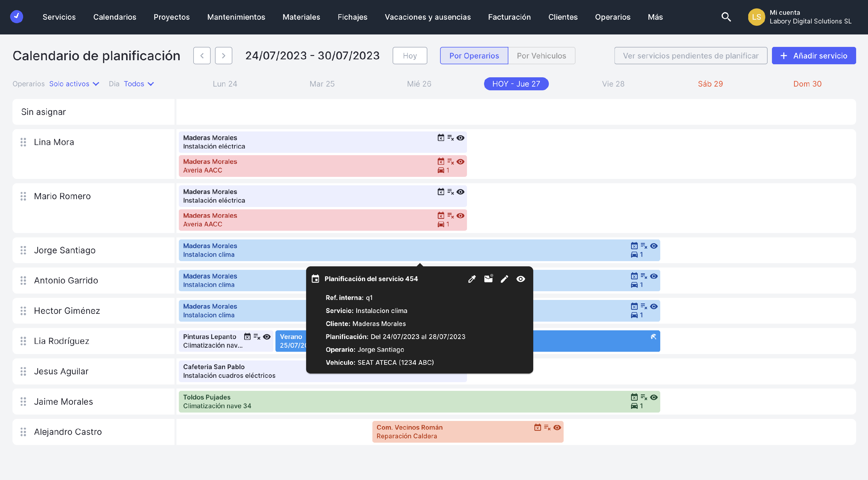The width and height of the screenshot is (868, 480).
Task: Click the beach umbrella icon on the Verano bar
Action: coord(653,337)
